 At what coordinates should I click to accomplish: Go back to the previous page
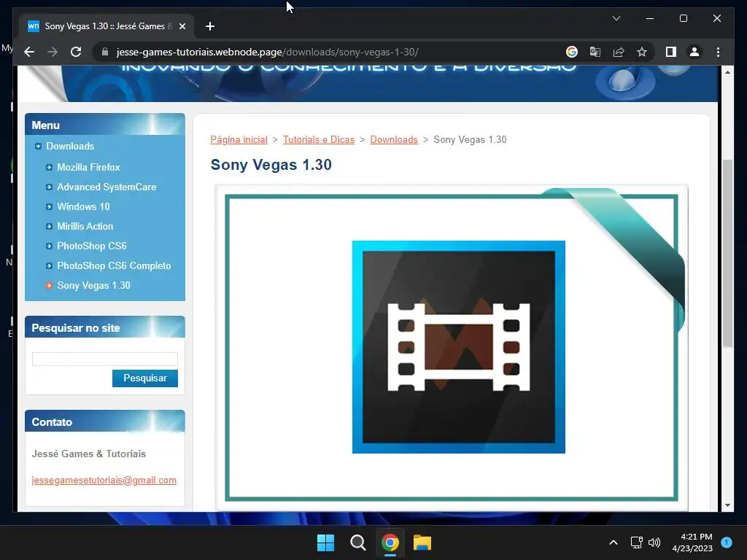[29, 52]
